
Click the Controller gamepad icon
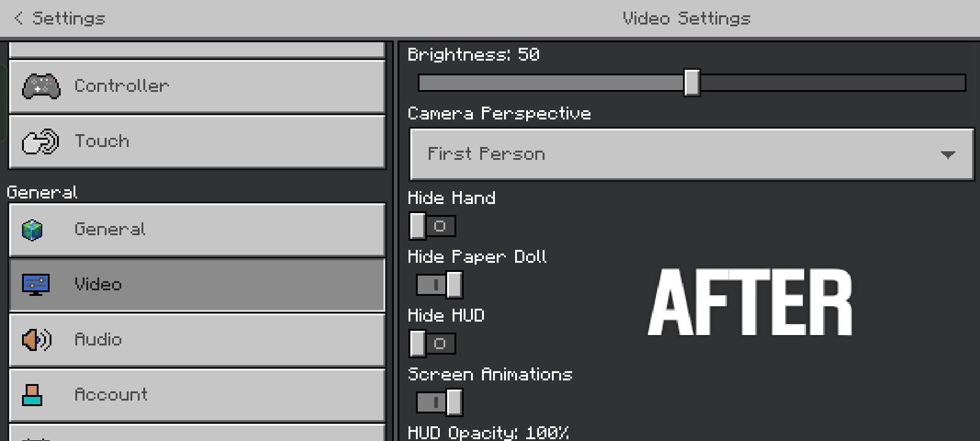pyautogui.click(x=41, y=86)
